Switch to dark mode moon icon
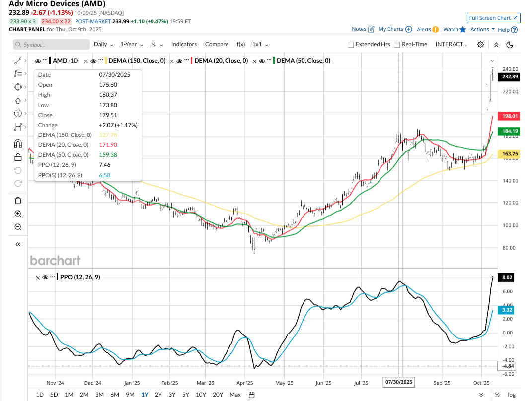This screenshot has height=401, width=532. pos(510,44)
